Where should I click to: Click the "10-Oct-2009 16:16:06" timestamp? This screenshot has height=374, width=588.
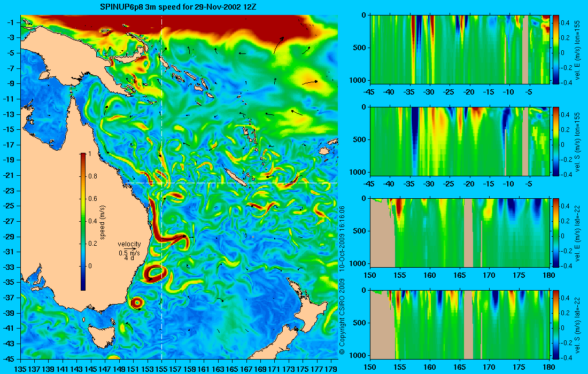click(342, 238)
